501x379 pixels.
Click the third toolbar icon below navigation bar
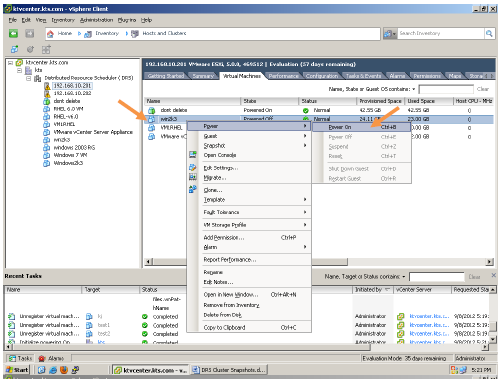point(46,49)
